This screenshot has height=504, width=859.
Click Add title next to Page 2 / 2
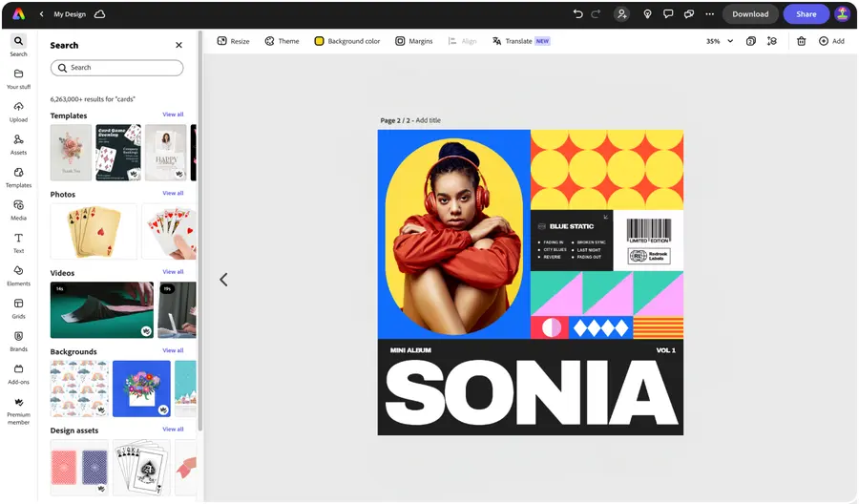(x=428, y=120)
